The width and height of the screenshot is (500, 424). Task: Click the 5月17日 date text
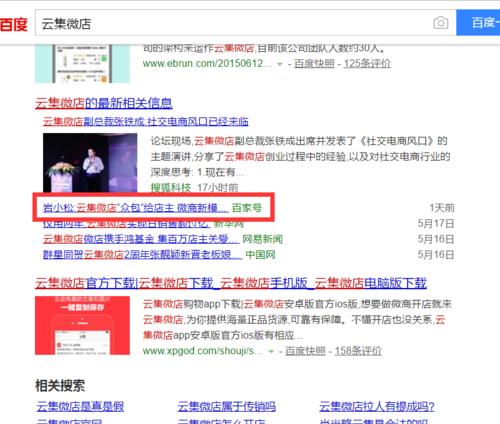(x=436, y=223)
